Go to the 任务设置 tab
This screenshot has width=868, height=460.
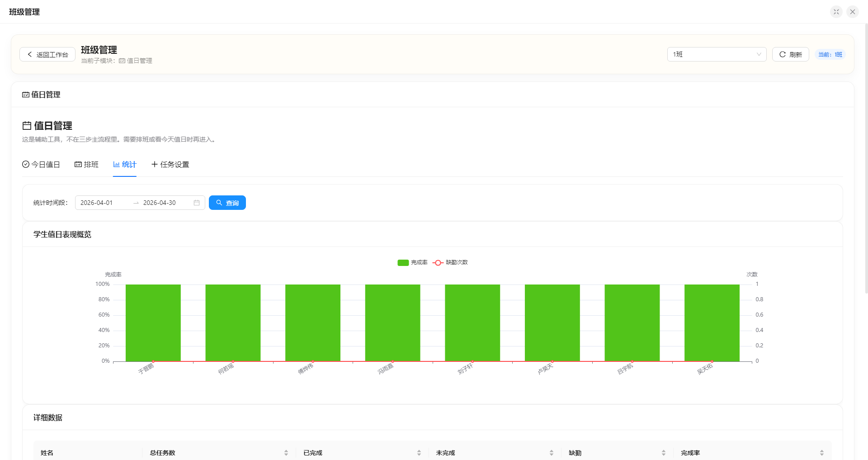(170, 164)
